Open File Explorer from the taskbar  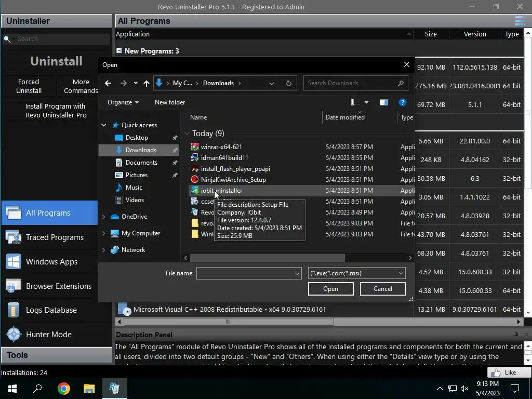click(89, 389)
